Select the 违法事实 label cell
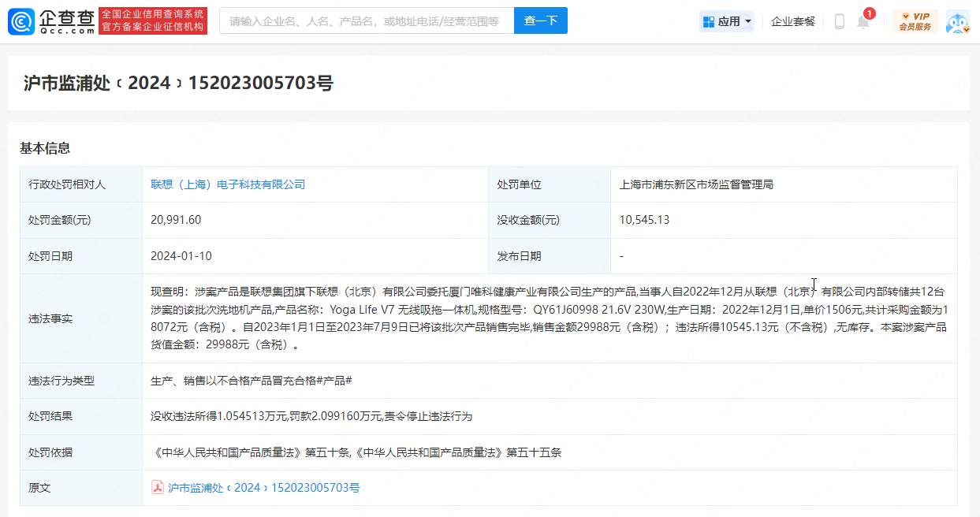Viewport: 980px width, 517px height. click(81, 318)
